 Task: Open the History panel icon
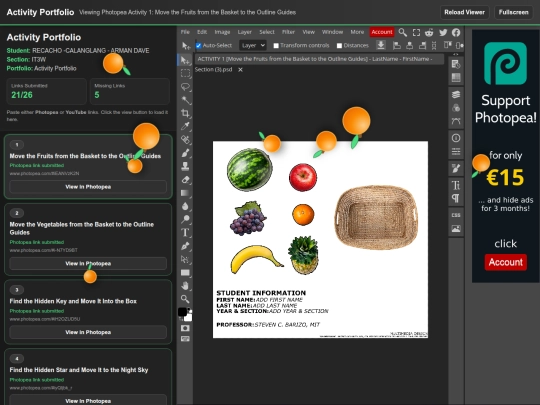click(456, 64)
